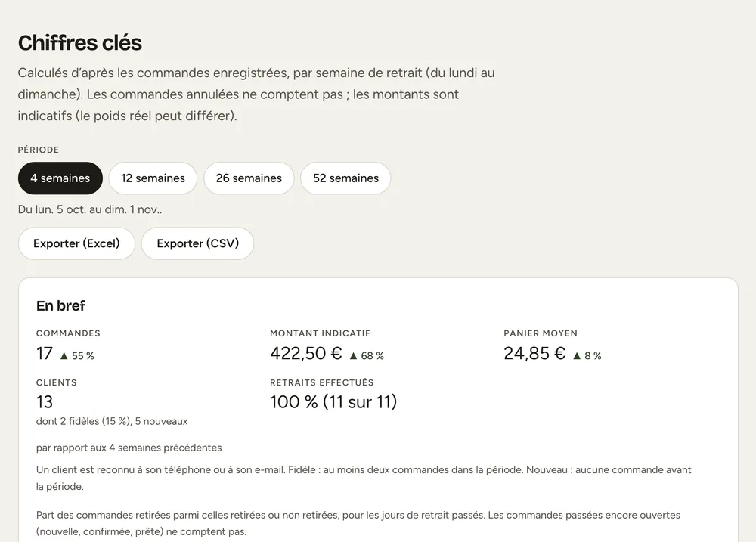Click the clients value 13
This screenshot has width=756, height=542.
[45, 402]
